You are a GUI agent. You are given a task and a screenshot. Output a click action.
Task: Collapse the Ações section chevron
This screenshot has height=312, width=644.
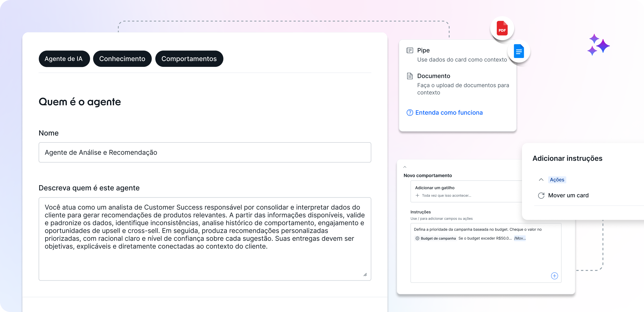541,180
